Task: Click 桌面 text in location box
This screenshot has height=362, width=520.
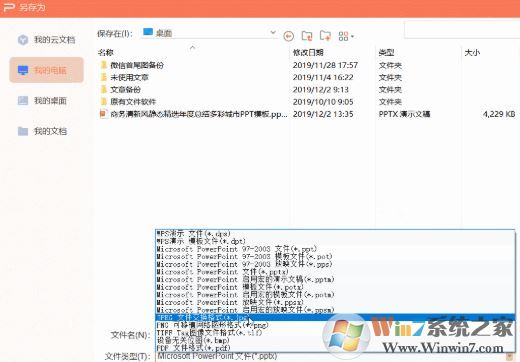Action: [164, 33]
